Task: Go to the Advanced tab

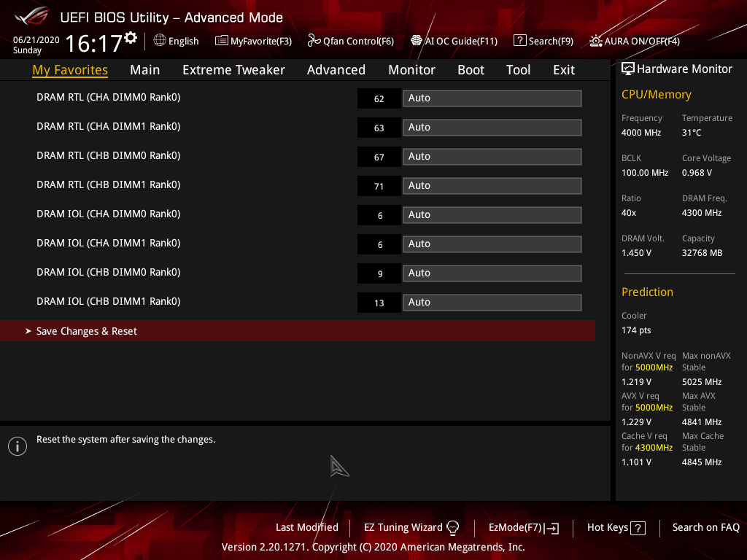Action: tap(336, 70)
